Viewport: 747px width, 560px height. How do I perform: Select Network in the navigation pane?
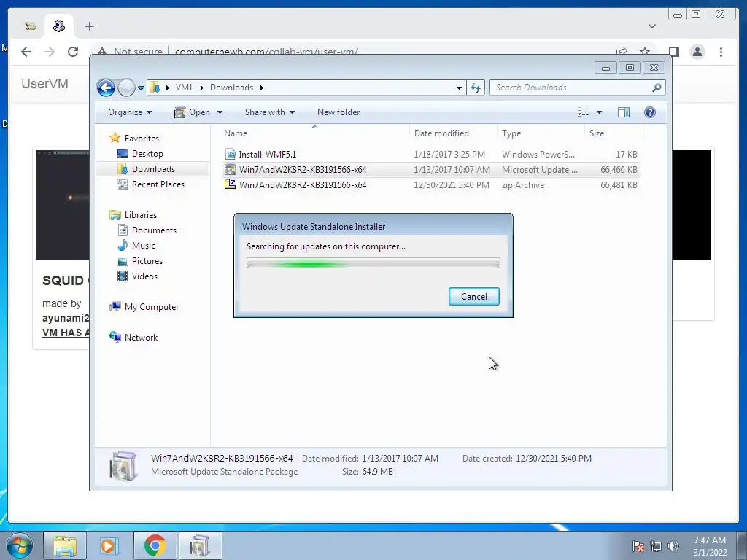[x=141, y=338]
